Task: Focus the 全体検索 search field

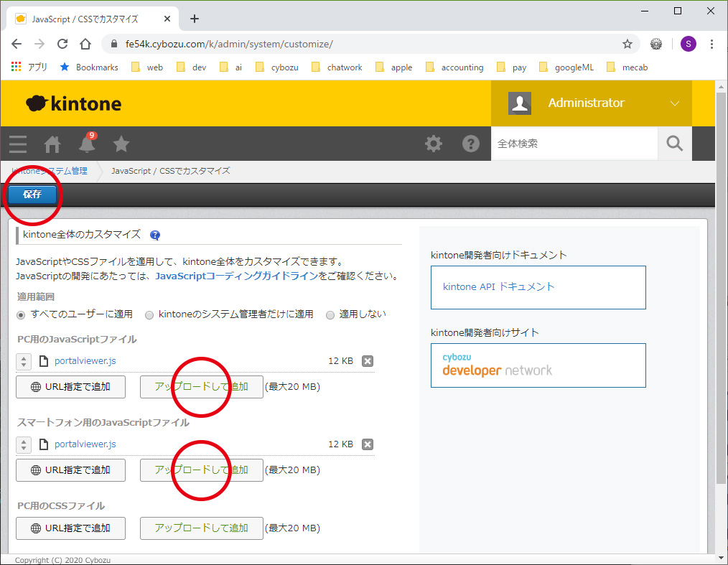Action: 574,144
